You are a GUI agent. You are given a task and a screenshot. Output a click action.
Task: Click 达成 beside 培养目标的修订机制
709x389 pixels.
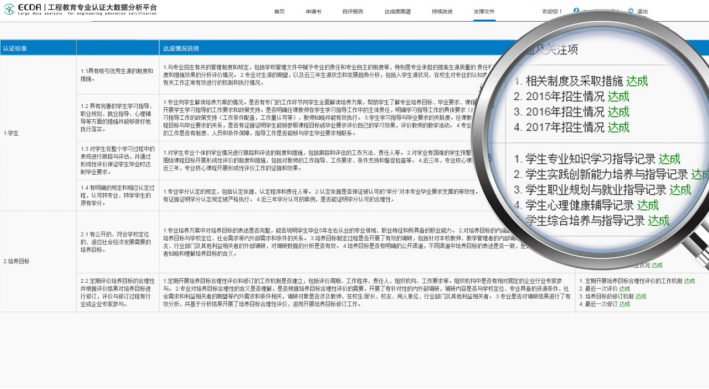pyautogui.click(x=641, y=296)
